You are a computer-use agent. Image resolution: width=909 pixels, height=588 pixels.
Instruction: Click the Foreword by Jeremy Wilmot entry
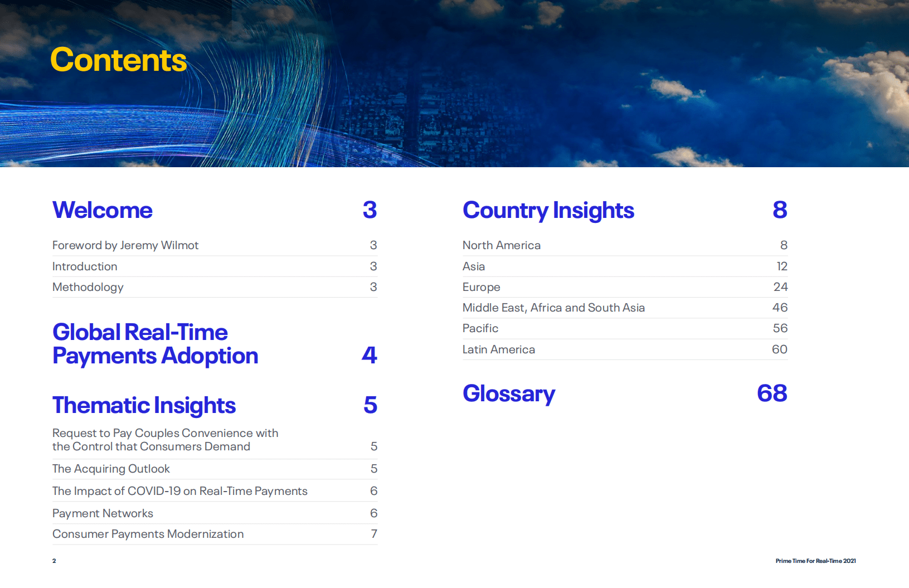pos(125,245)
